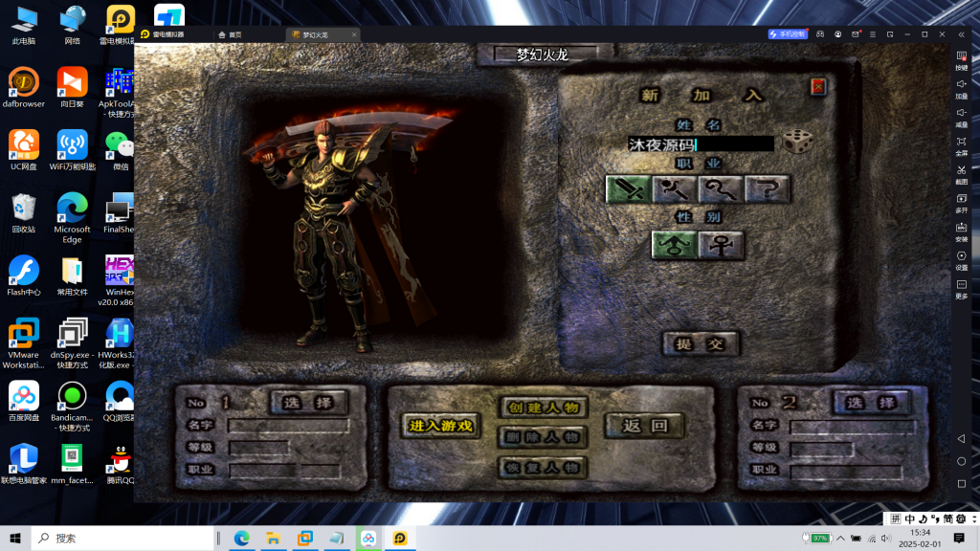980x551 pixels.
Task: Pick the taoist class icon
Action: click(721, 189)
